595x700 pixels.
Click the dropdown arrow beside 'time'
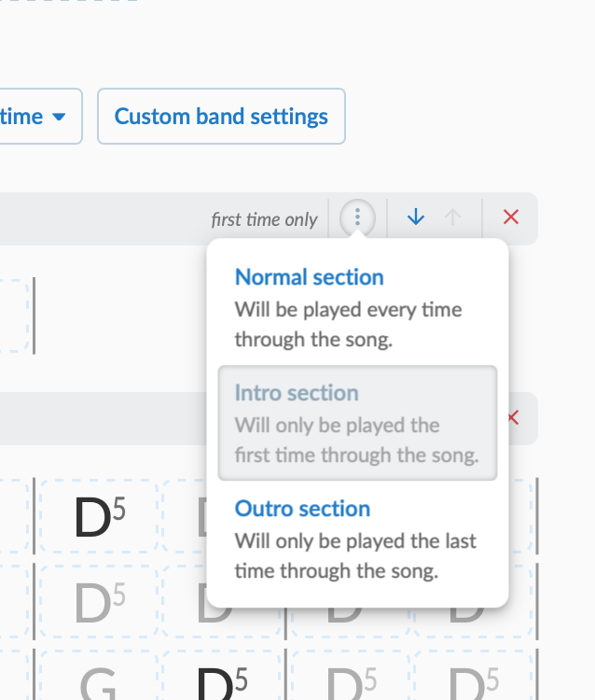click(x=59, y=117)
